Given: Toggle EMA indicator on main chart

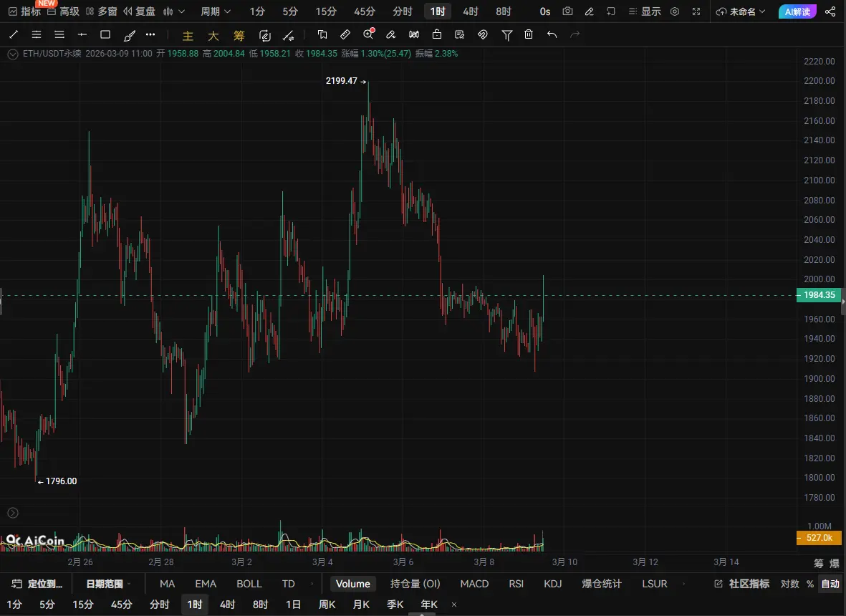Looking at the screenshot, I should tap(206, 584).
